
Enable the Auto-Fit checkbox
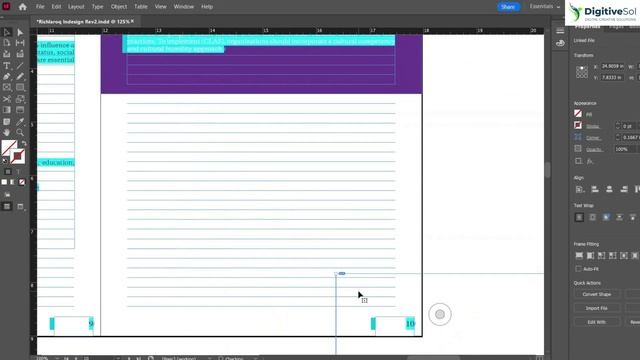(578, 269)
